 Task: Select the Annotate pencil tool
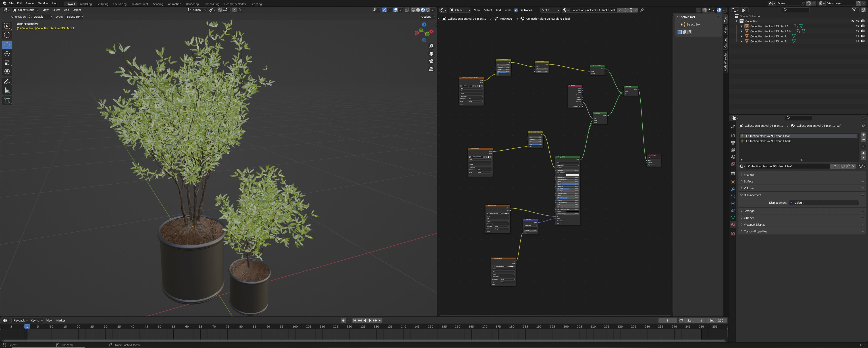point(7,82)
